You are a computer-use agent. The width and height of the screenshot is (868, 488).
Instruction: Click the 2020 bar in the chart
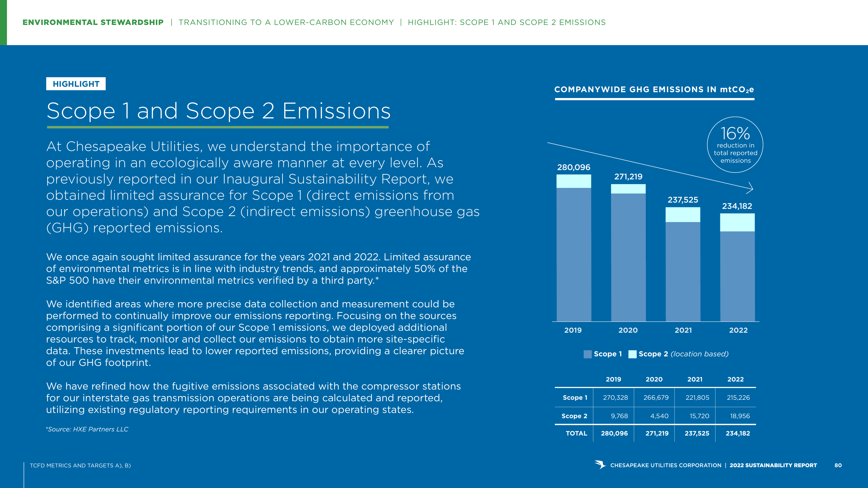pyautogui.click(x=628, y=253)
